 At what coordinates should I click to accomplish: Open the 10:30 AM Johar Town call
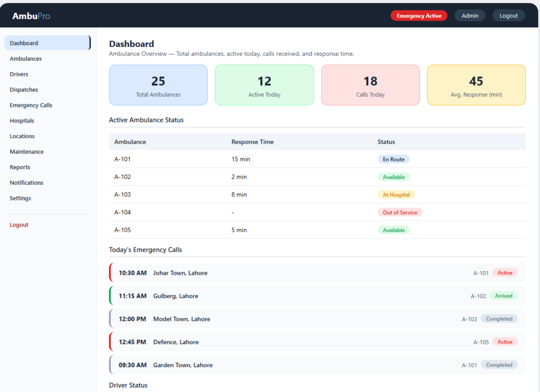(x=317, y=273)
